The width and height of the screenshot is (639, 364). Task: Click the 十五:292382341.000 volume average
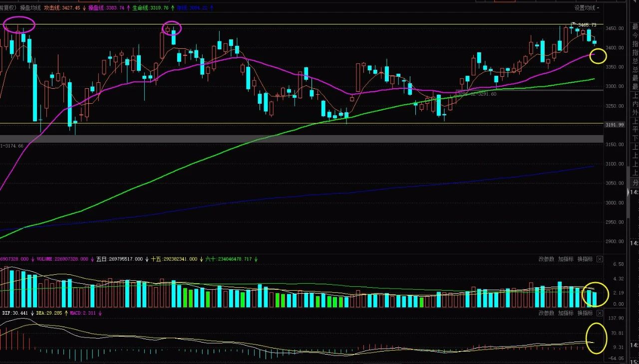pyautogui.click(x=174, y=259)
